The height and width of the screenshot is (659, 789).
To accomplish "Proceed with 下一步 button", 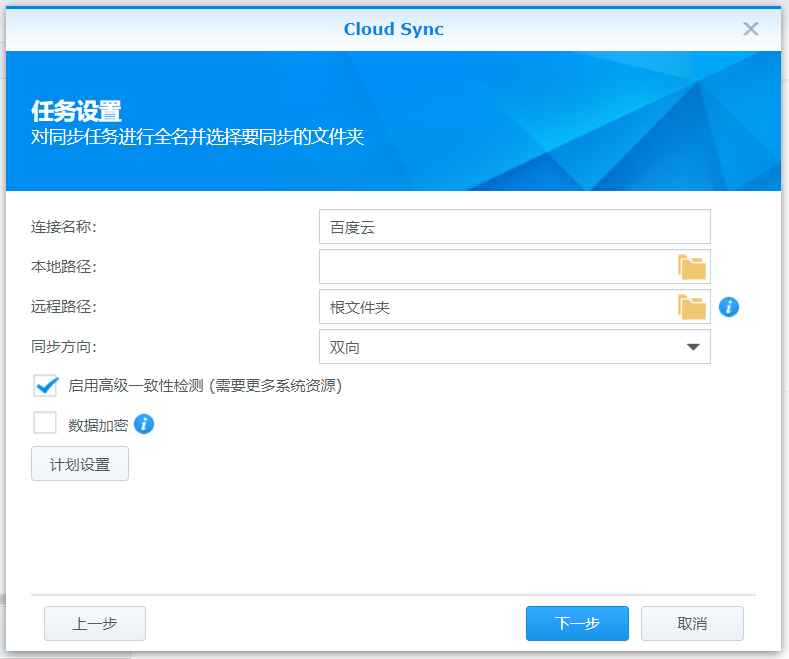I will click(577, 623).
